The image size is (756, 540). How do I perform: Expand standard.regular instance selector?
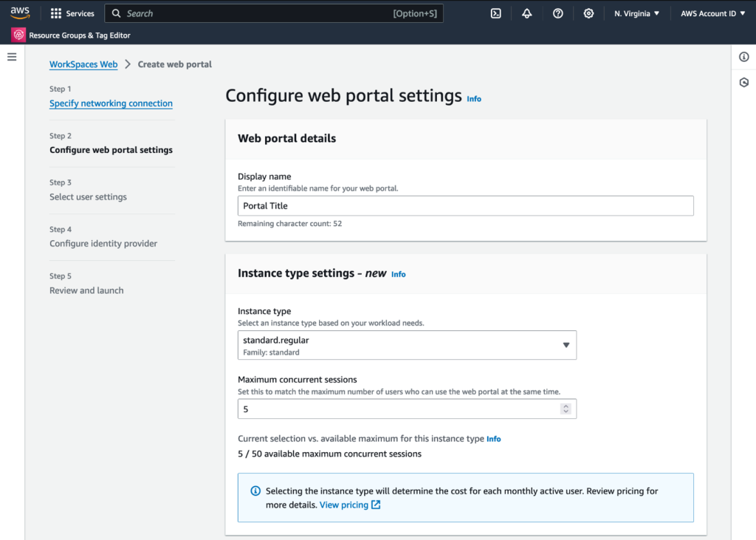click(x=407, y=344)
